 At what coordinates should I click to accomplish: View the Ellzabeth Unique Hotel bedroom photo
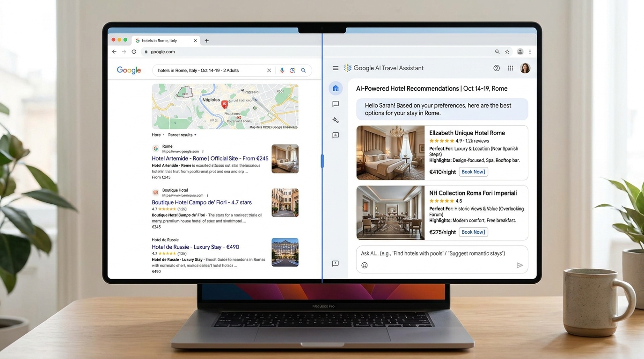click(390, 153)
